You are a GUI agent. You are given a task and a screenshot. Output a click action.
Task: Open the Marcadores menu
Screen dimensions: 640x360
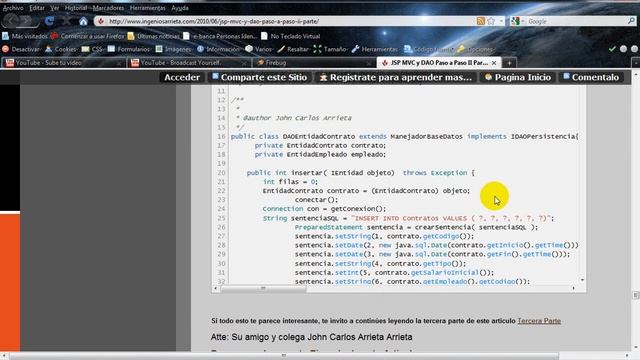(108, 8)
